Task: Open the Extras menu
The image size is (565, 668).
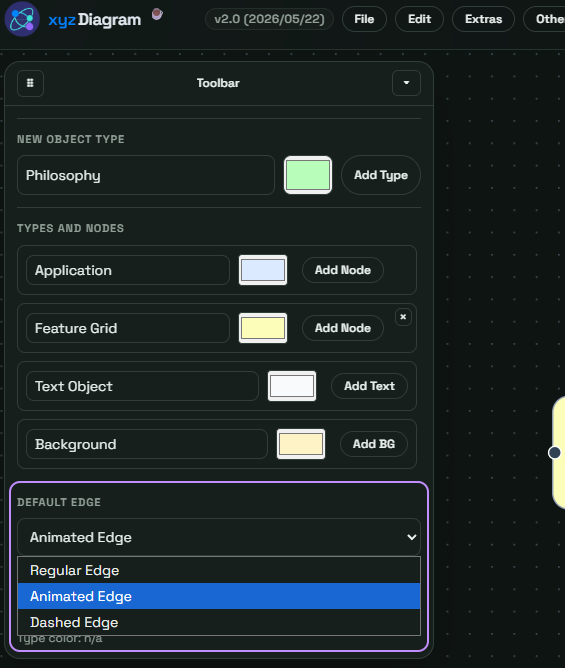Action: click(x=483, y=19)
